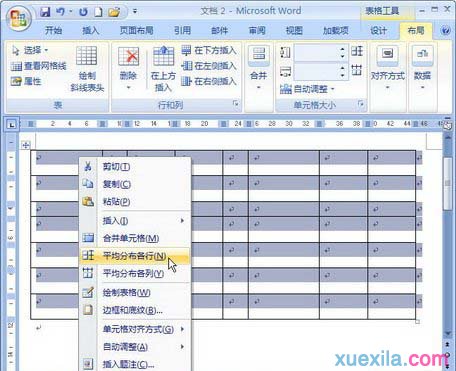
Task: Click the row height input field
Action: (316, 52)
